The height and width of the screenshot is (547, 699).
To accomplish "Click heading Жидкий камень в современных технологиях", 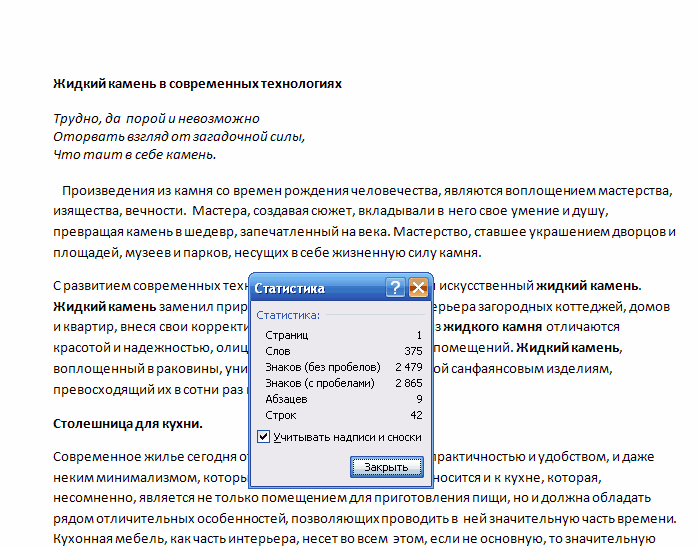I will (x=197, y=84).
